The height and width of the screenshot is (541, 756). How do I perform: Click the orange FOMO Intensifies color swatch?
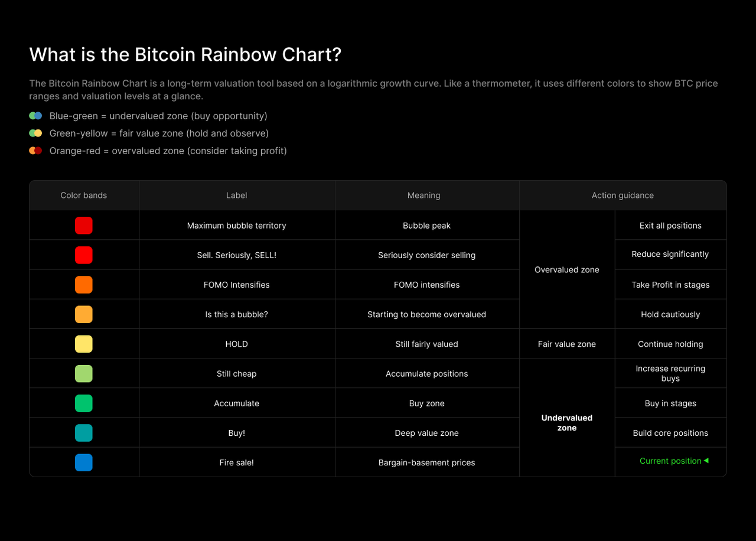84,285
